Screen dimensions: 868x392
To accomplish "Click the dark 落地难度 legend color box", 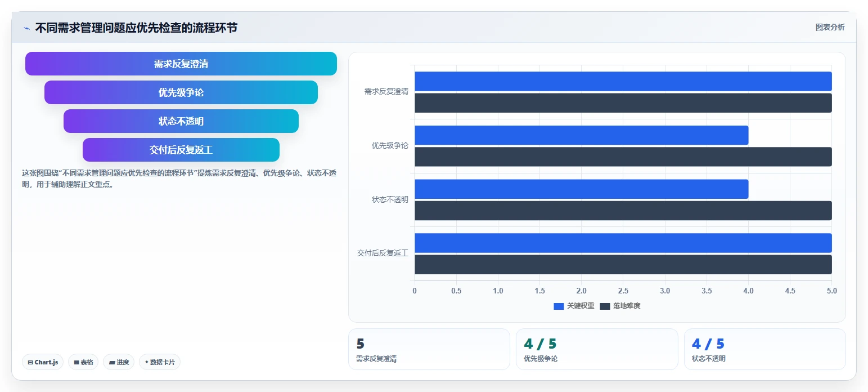I will [605, 306].
